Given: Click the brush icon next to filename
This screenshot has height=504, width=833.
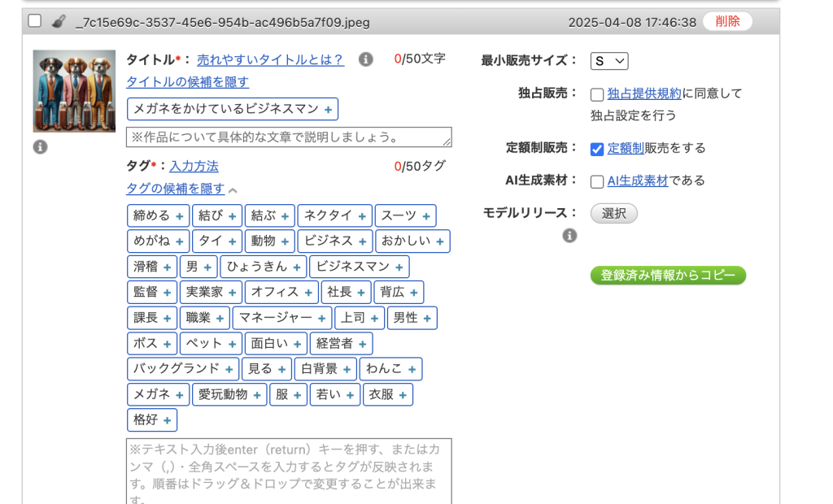Looking at the screenshot, I should [58, 22].
